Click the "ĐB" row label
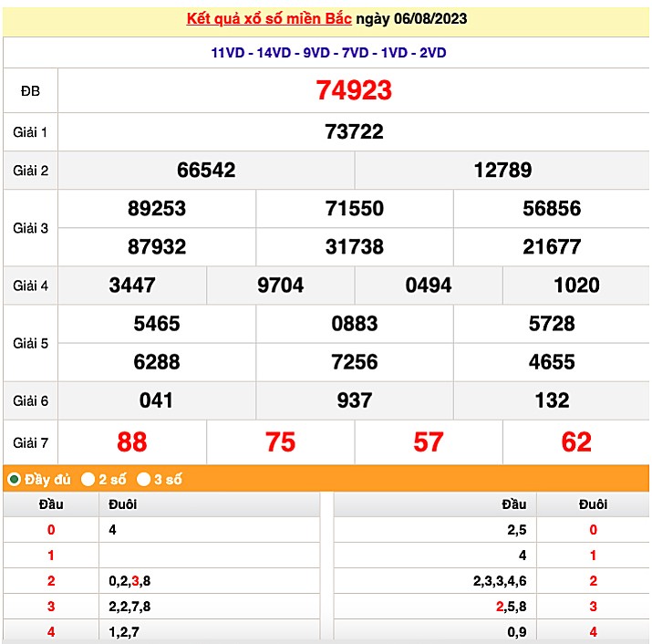 point(30,91)
